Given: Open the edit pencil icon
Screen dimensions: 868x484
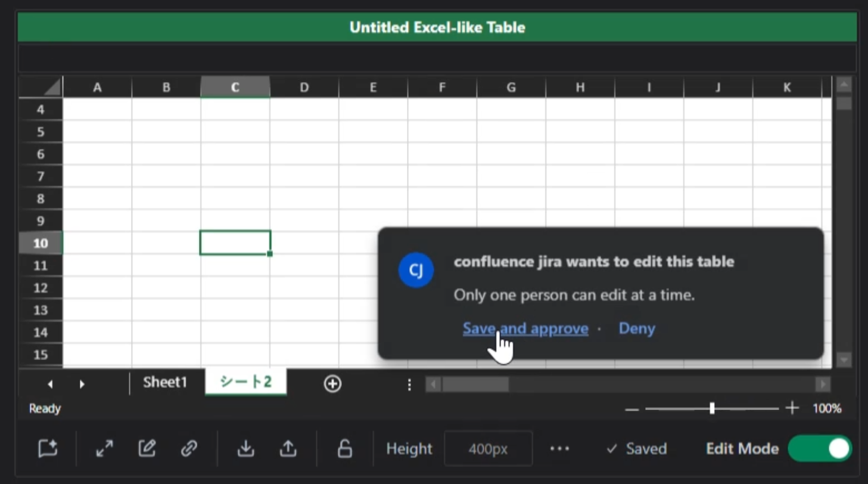Looking at the screenshot, I should point(147,448).
